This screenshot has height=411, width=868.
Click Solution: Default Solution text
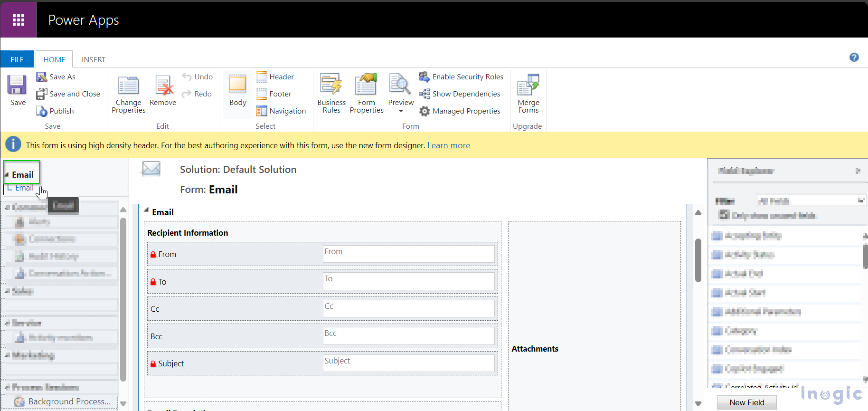click(x=238, y=170)
